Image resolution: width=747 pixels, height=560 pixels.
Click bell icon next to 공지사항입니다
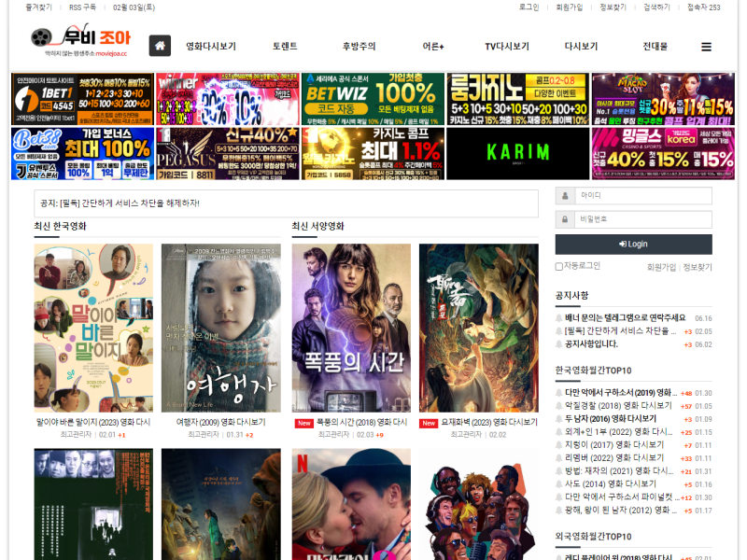(x=559, y=344)
